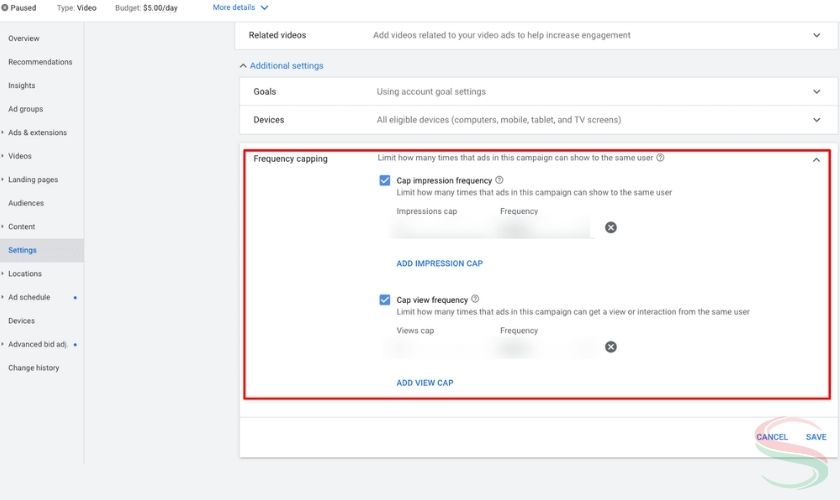Open the More details dropdown
The width and height of the screenshot is (840, 500).
pyautogui.click(x=241, y=8)
